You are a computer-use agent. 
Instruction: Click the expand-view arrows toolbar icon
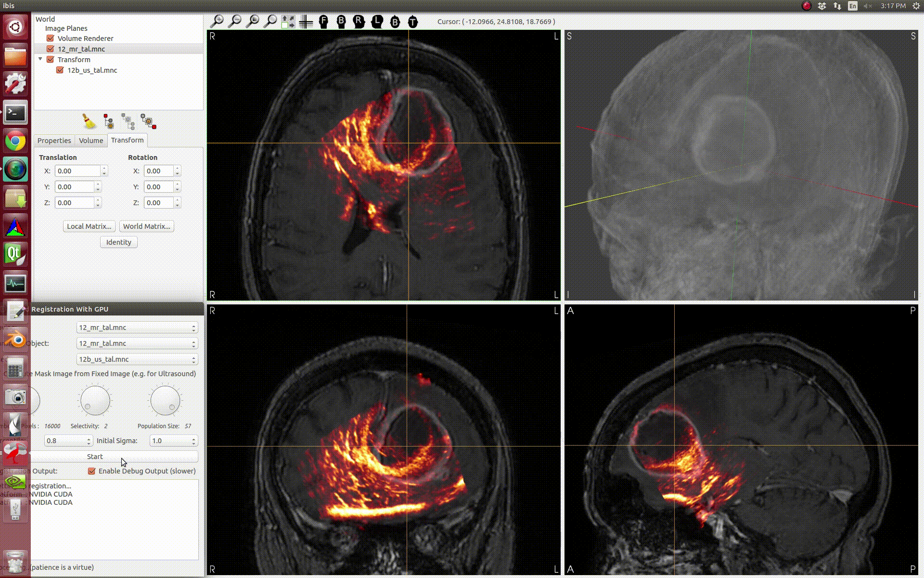[x=288, y=22]
